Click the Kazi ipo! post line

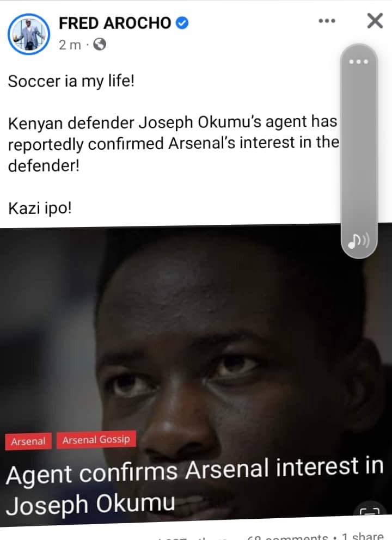click(40, 208)
